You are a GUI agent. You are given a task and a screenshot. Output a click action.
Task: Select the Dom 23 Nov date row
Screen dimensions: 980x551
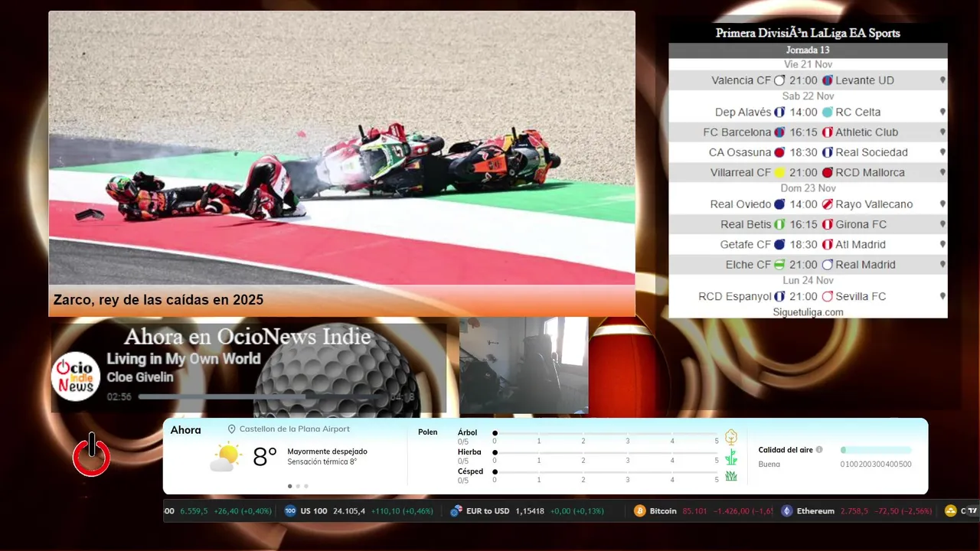pyautogui.click(x=808, y=188)
